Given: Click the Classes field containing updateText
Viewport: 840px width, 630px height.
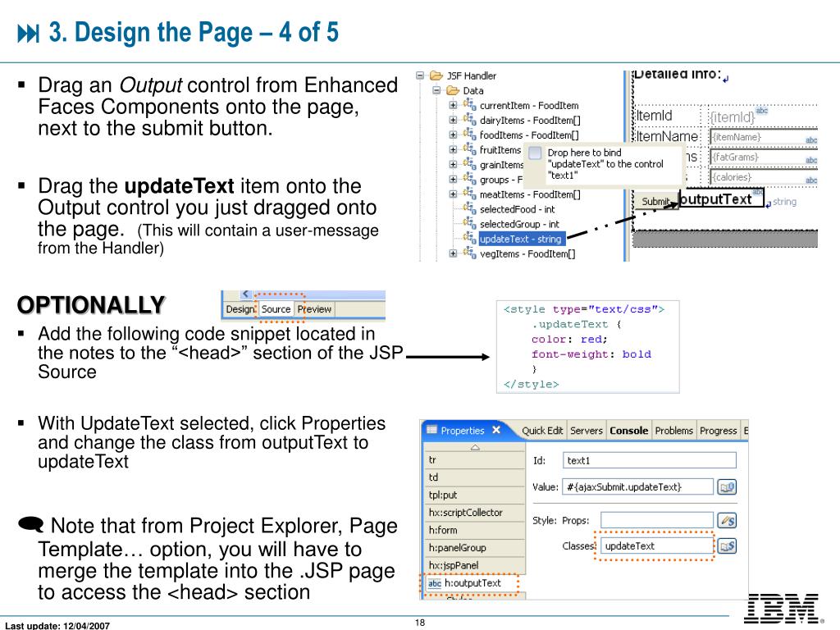Looking at the screenshot, I should coord(657,546).
